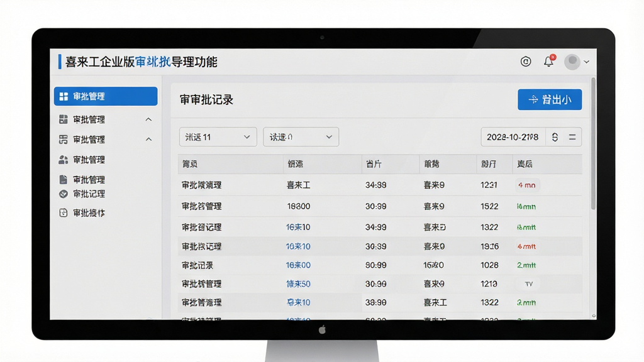Click the shield check icon next to 审批记理

coord(64,194)
